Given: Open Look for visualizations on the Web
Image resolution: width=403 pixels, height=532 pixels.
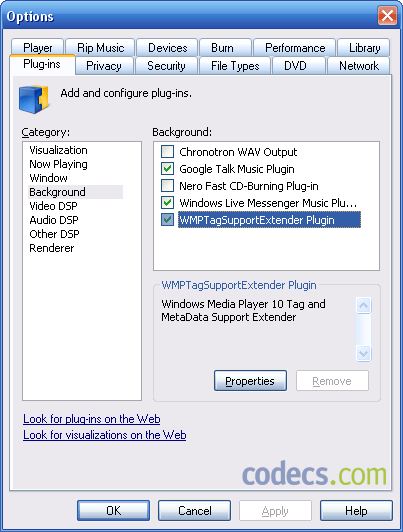Looking at the screenshot, I should (x=104, y=435).
